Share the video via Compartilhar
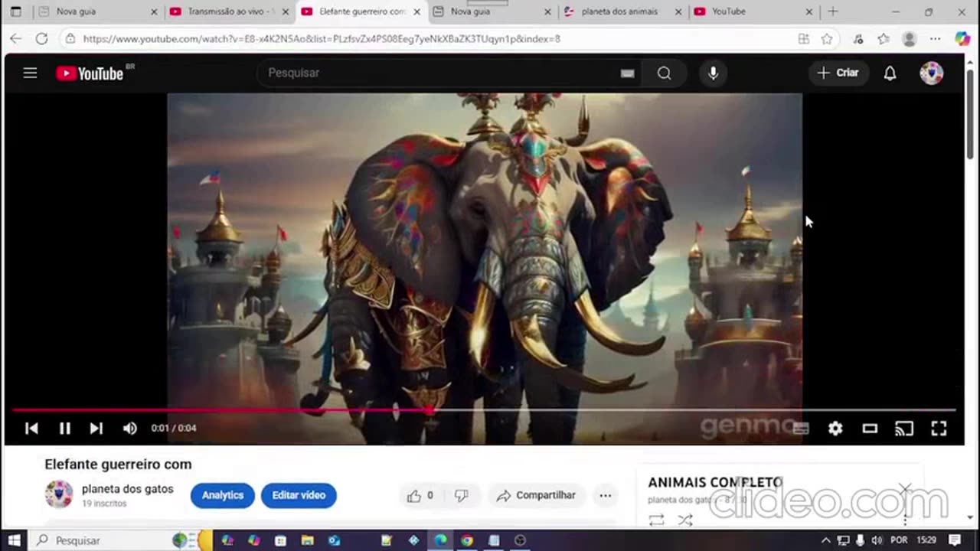Image resolution: width=980 pixels, height=551 pixels. click(536, 496)
